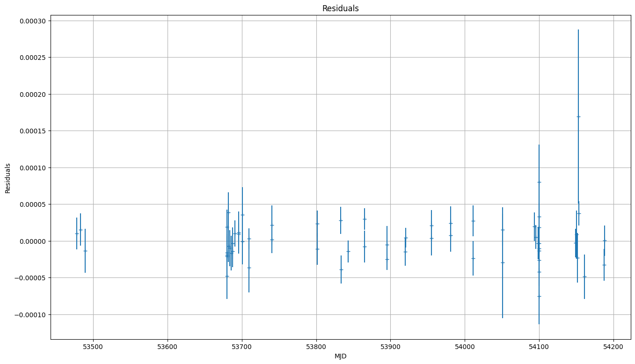Click the leftmost data point marker
This screenshot has height=364, width=635.
(77, 233)
